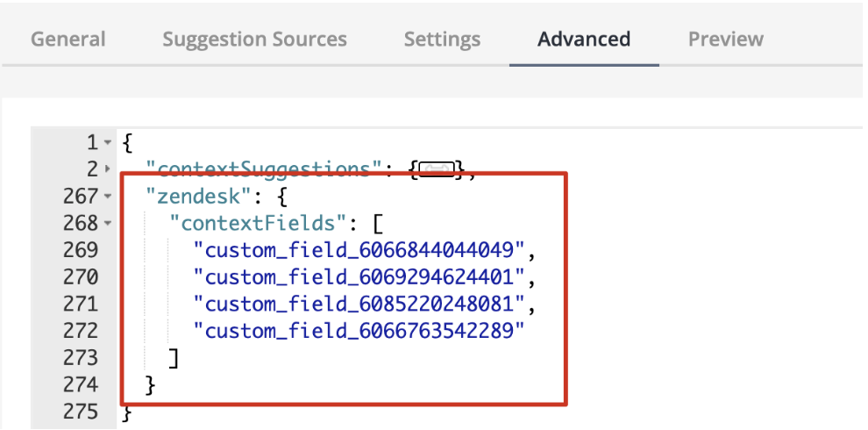868x430 pixels.
Task: Go to the Settings tab
Action: point(442,39)
